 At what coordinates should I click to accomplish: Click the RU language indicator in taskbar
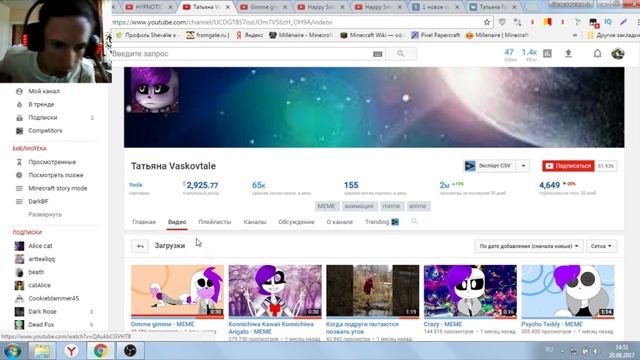[x=549, y=350]
